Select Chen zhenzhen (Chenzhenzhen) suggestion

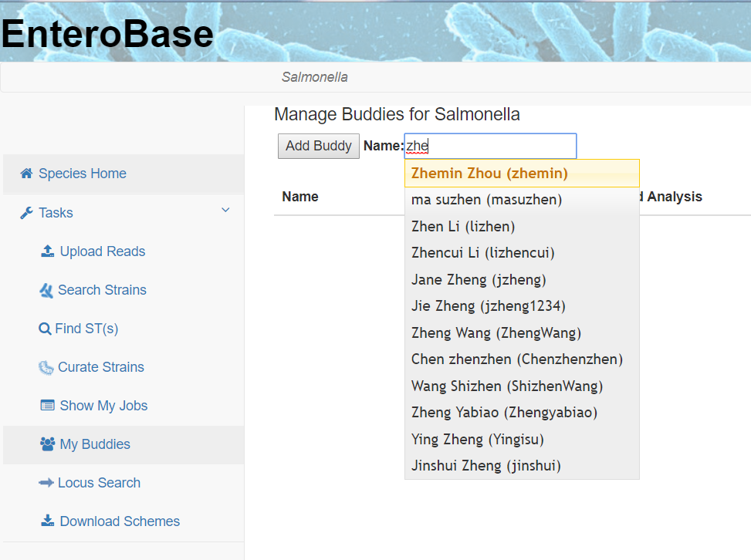pyautogui.click(x=522, y=359)
